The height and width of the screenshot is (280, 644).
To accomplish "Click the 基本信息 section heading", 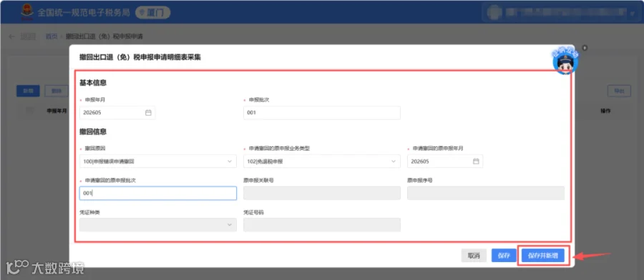I will 93,83.
